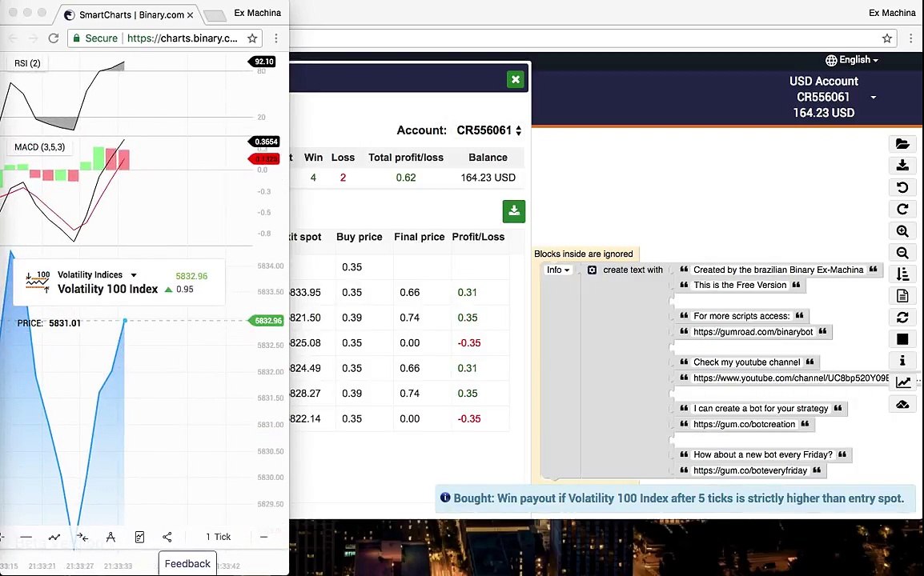The width and height of the screenshot is (924, 576).
Task: Open the Volatility Indices market dropdown
Action: pos(97,275)
